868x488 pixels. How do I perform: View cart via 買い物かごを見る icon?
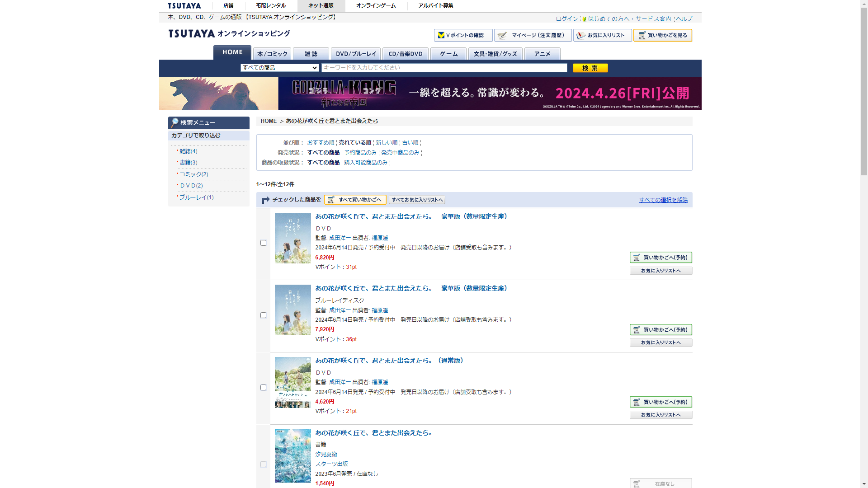click(662, 35)
